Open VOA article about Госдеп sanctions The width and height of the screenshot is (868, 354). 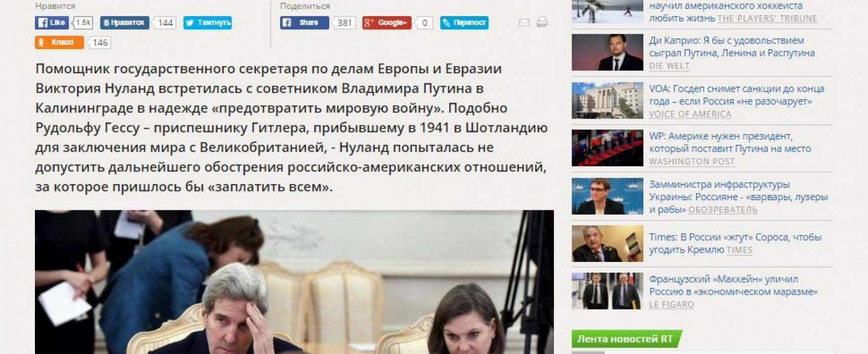736,95
